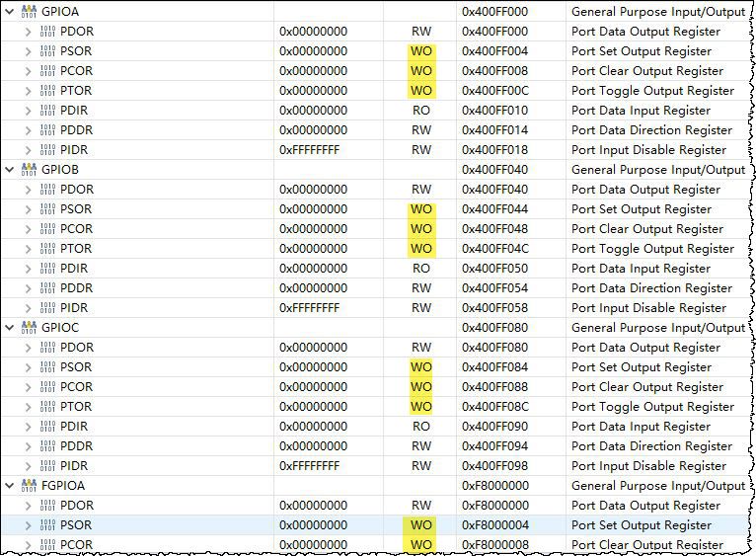Image resolution: width=756 pixels, height=556 pixels.
Task: Click the register icon of FGPIOA PDOR
Action: pyautogui.click(x=47, y=506)
